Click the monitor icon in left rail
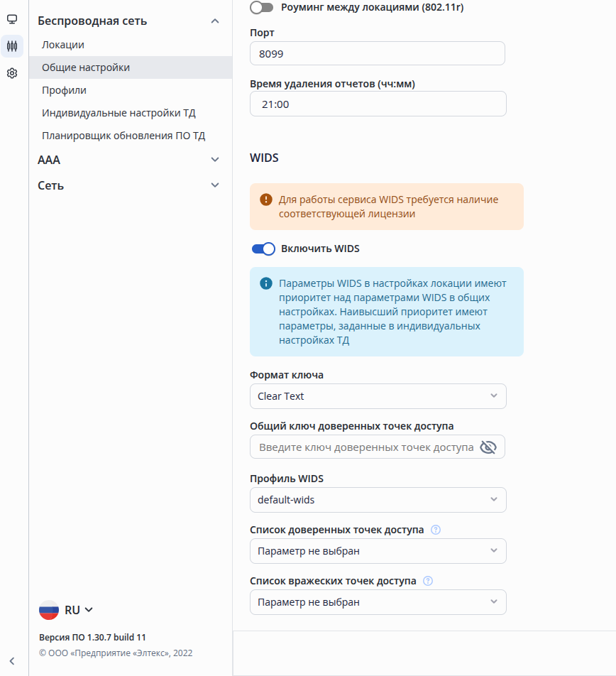616x676 pixels. point(12,19)
